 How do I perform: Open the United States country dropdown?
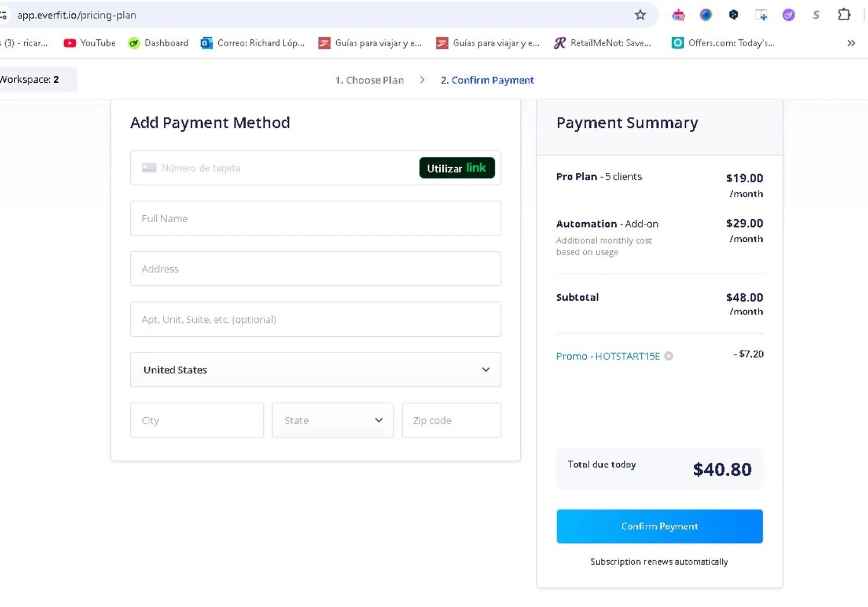click(315, 369)
